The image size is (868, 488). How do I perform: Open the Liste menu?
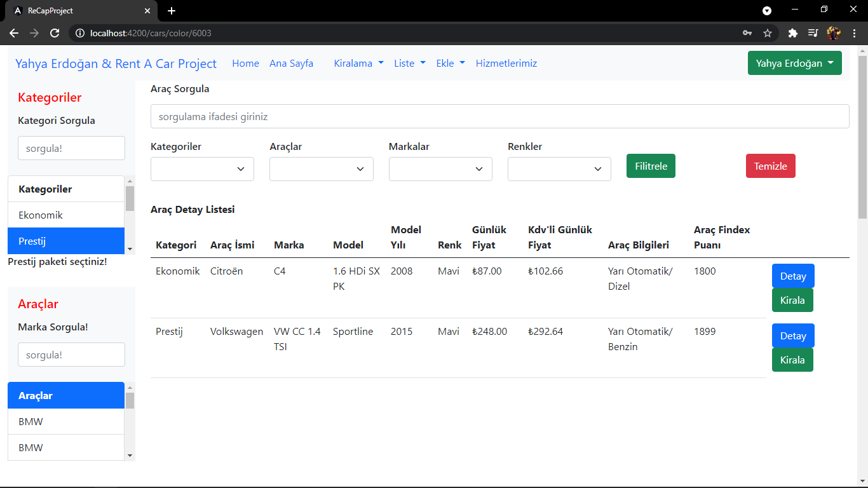coord(409,63)
